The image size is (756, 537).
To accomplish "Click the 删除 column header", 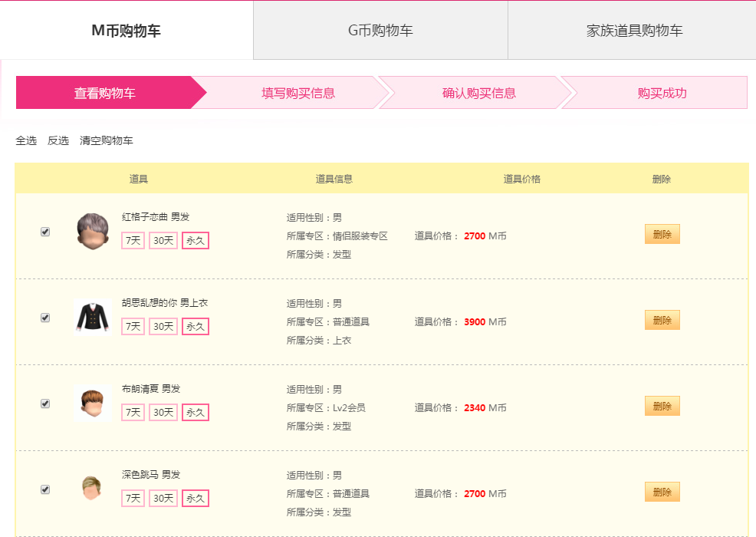I will (x=662, y=179).
